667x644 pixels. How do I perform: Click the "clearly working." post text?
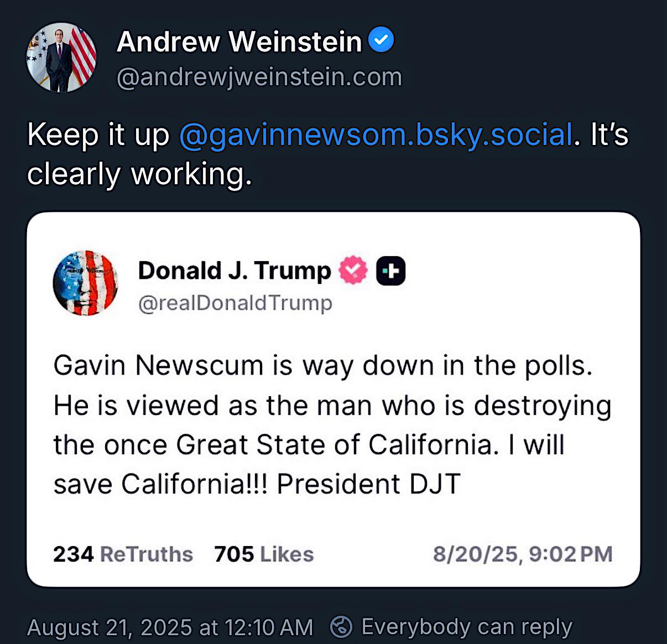click(139, 174)
